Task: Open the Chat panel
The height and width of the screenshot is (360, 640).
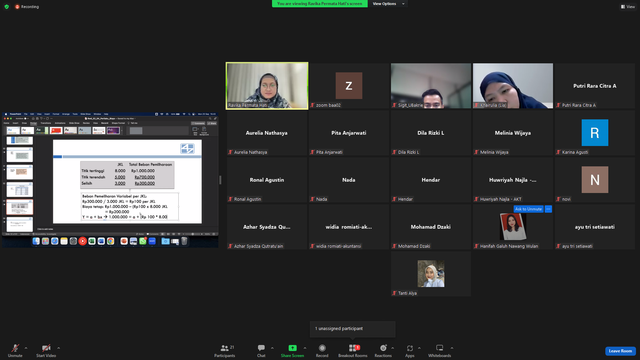Action: click(261, 351)
